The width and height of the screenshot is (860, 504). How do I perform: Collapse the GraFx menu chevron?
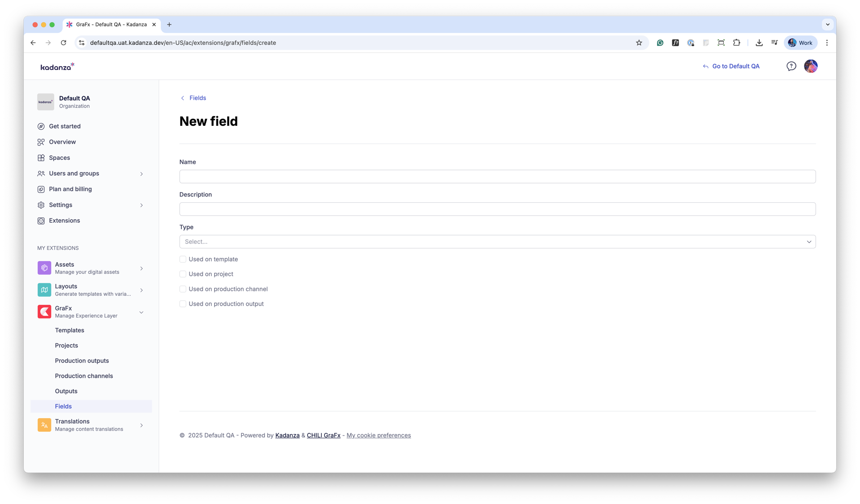click(142, 312)
